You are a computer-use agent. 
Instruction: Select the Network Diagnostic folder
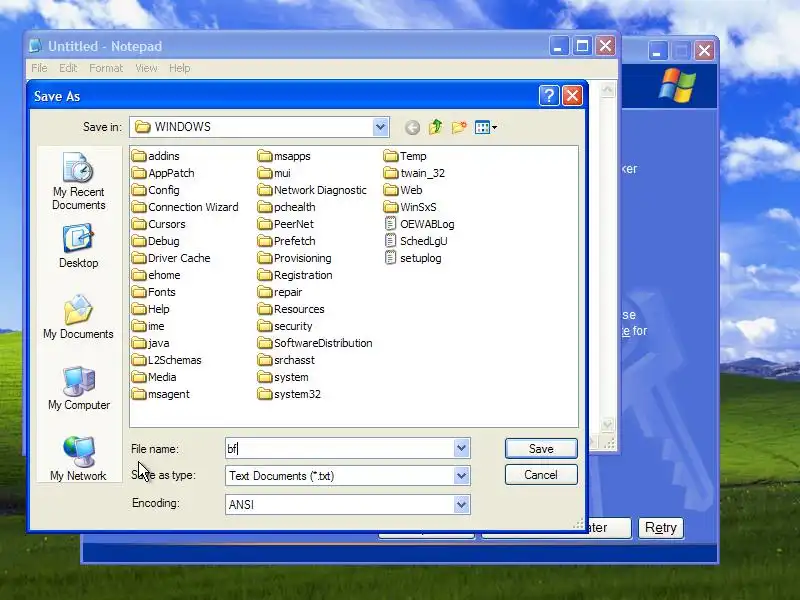click(x=312, y=190)
